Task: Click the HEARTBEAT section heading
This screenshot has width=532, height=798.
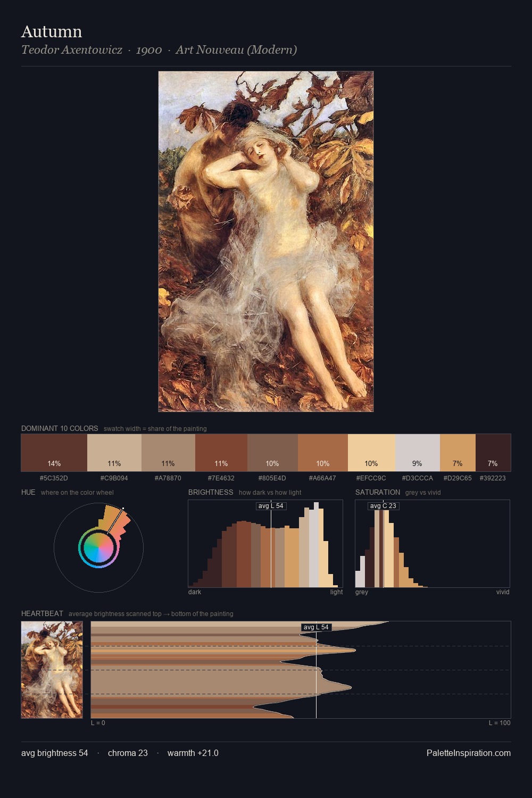Action: point(42,613)
